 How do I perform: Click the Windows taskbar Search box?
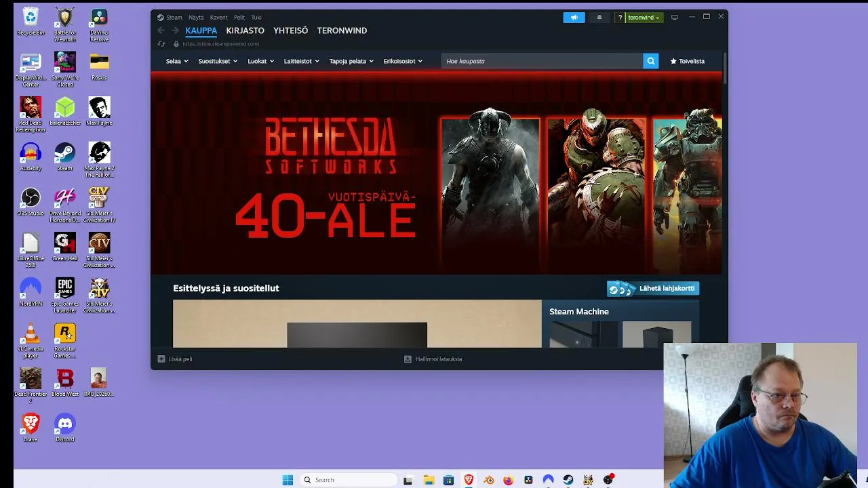(349, 480)
